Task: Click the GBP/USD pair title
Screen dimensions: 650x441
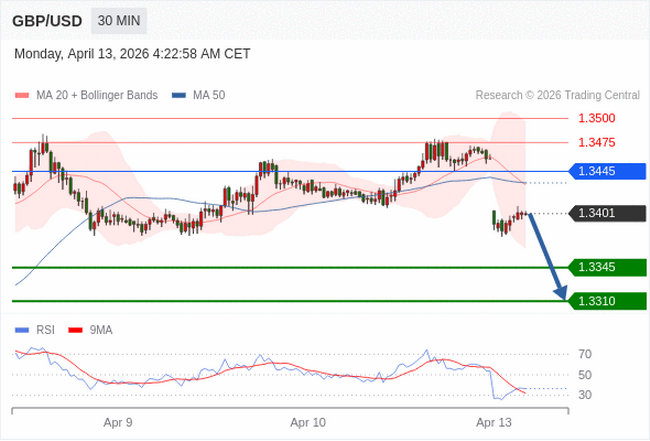Action: coord(47,21)
